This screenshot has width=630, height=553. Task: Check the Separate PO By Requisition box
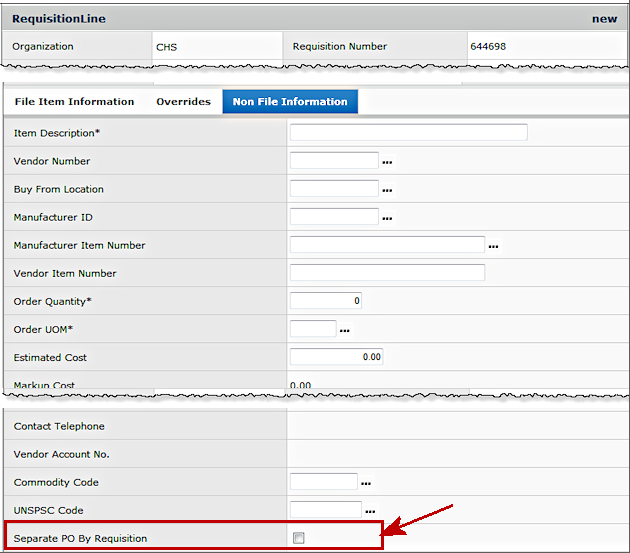tap(298, 538)
